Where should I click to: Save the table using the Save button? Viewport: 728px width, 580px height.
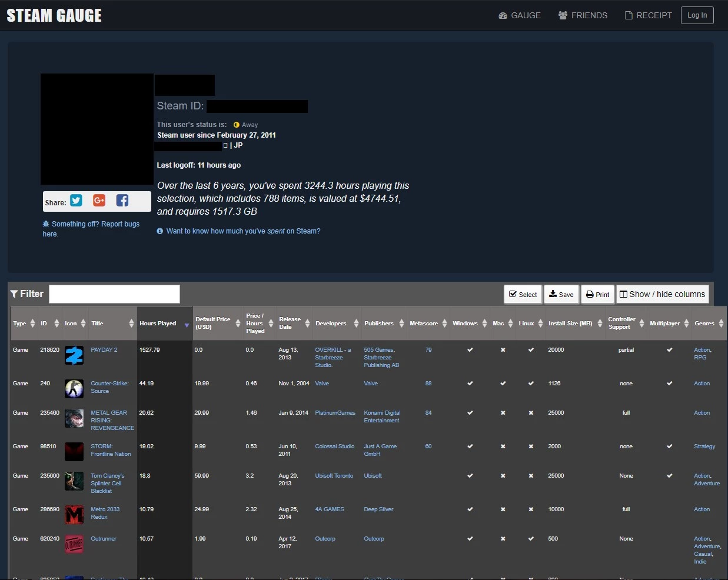pos(561,294)
